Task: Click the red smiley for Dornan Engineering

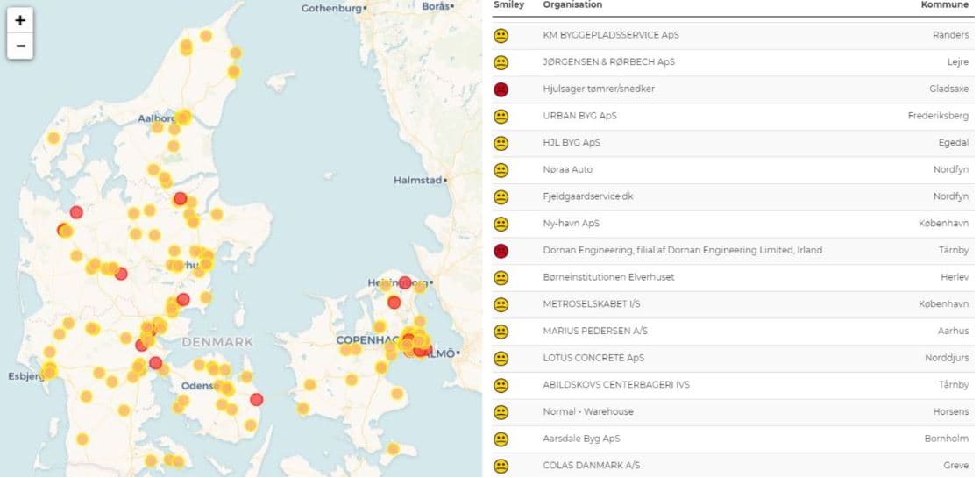Action: point(501,251)
